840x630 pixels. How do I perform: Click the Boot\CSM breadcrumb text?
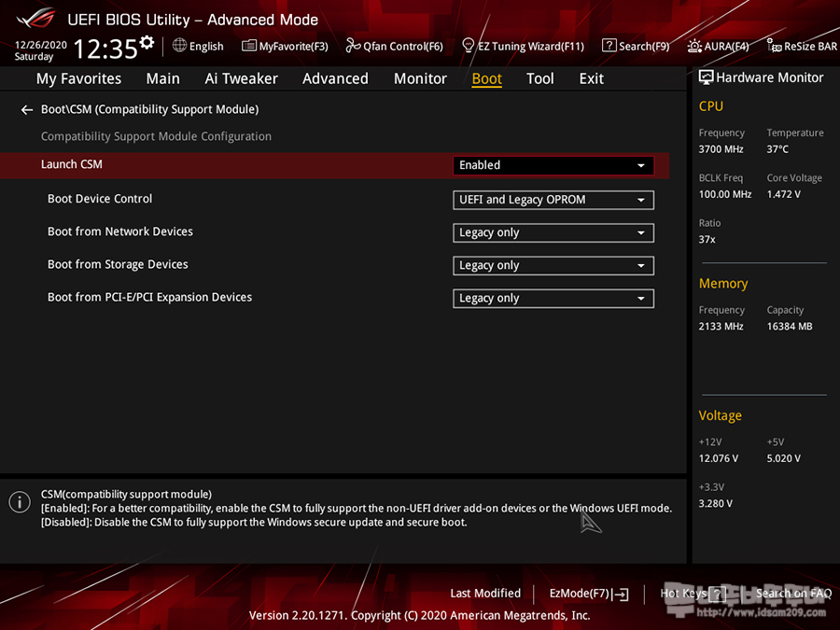tap(150, 109)
